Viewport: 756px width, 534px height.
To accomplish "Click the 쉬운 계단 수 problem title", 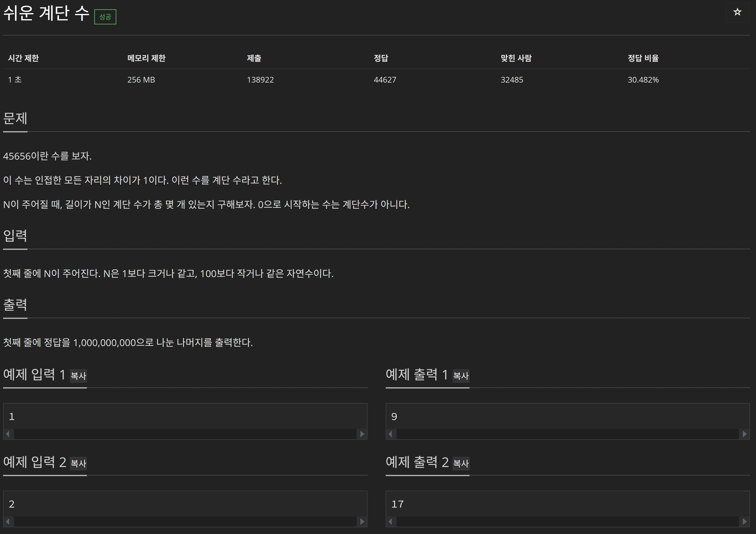I will pyautogui.click(x=46, y=13).
